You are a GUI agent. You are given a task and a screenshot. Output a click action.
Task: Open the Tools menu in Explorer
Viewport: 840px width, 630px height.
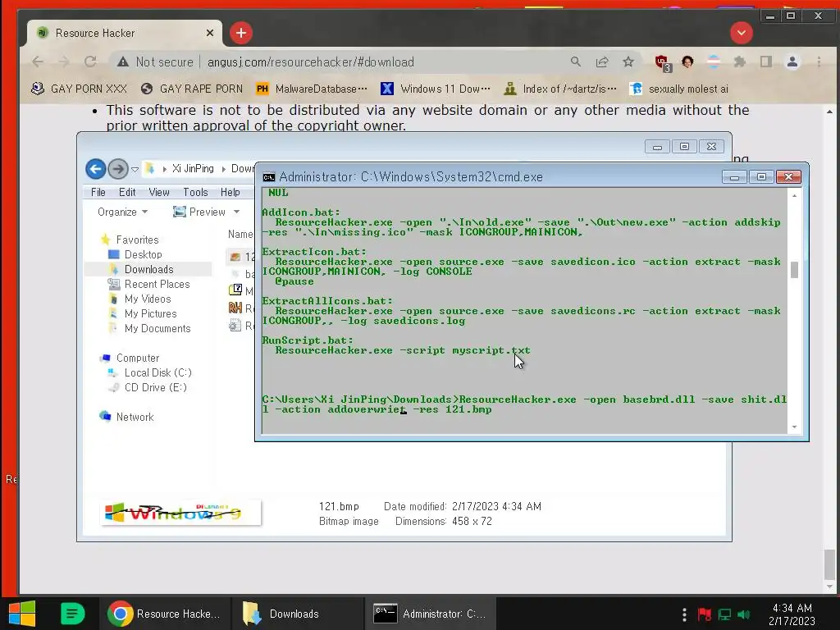coord(195,192)
